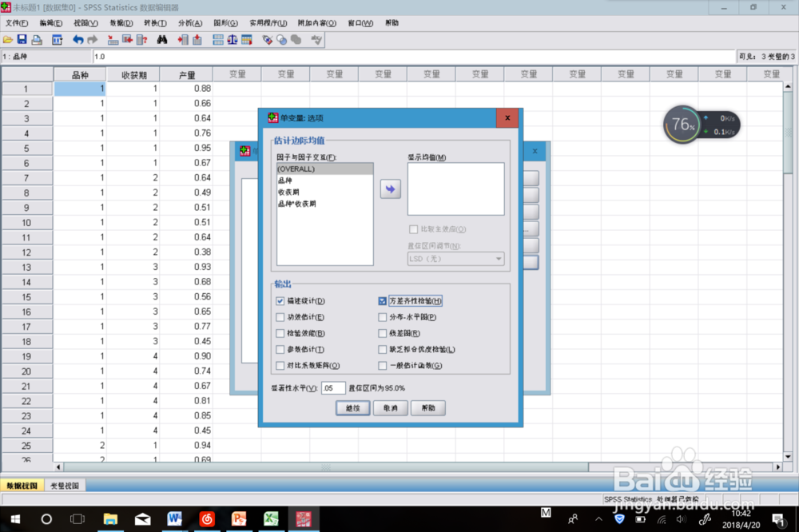
Task: Click the Insert variable toolbar icon
Action: pyautogui.click(x=197, y=40)
